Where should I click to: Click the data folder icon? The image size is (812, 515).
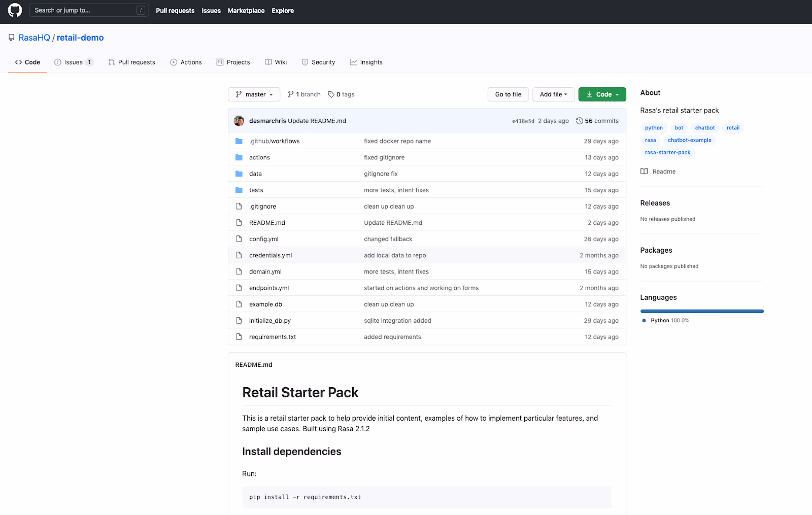click(239, 174)
